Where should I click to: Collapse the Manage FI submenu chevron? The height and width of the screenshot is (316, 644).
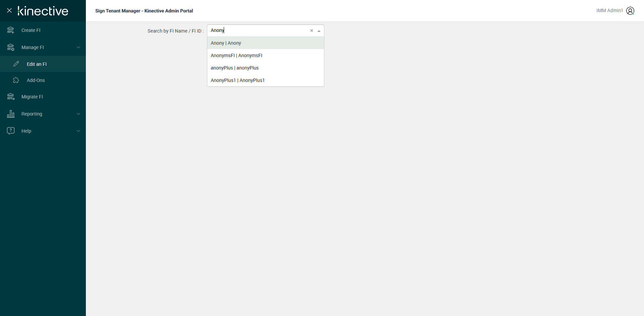coord(78,47)
